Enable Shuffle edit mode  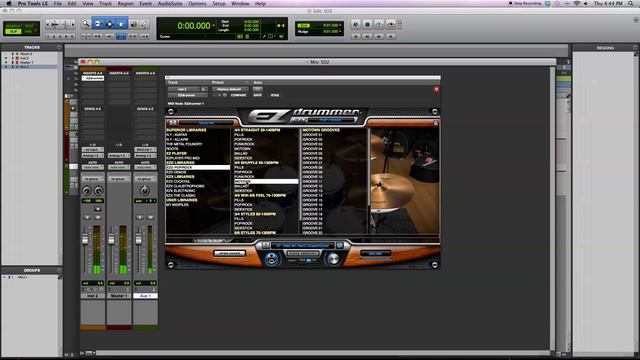[13, 26]
